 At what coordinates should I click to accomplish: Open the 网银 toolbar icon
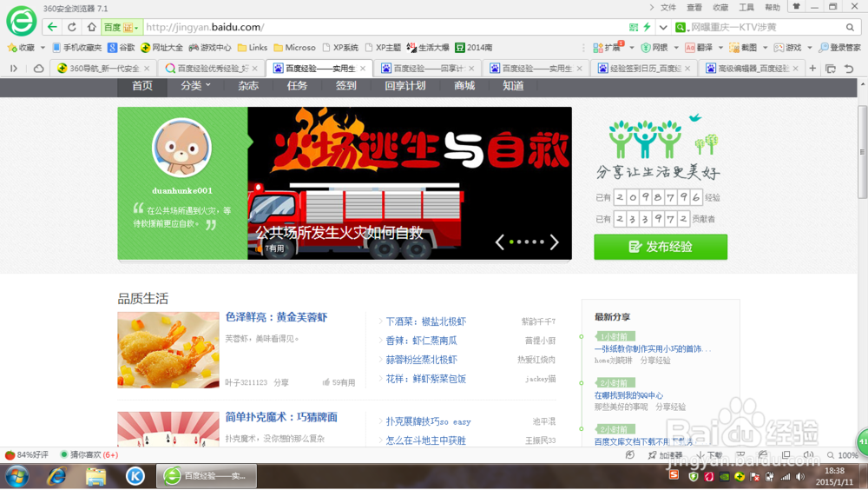point(654,48)
